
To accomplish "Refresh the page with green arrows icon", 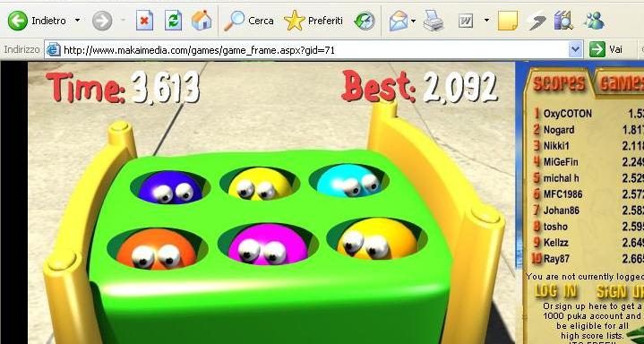I will [174, 21].
